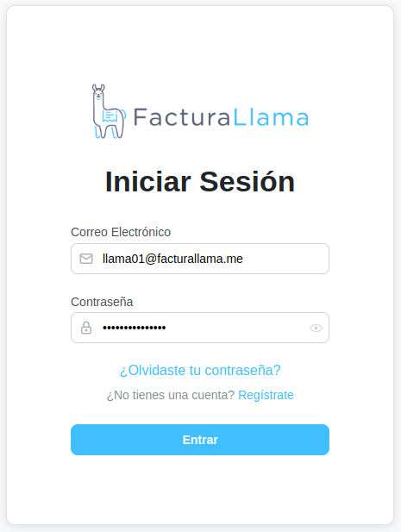This screenshot has height=532, width=401.
Task: Click the Contraseña field label
Action: coord(102,302)
